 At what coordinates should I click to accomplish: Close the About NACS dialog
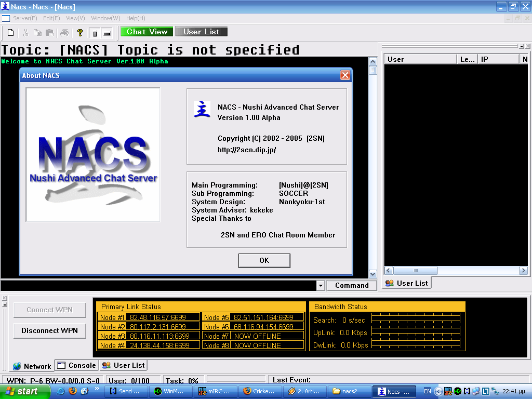345,75
